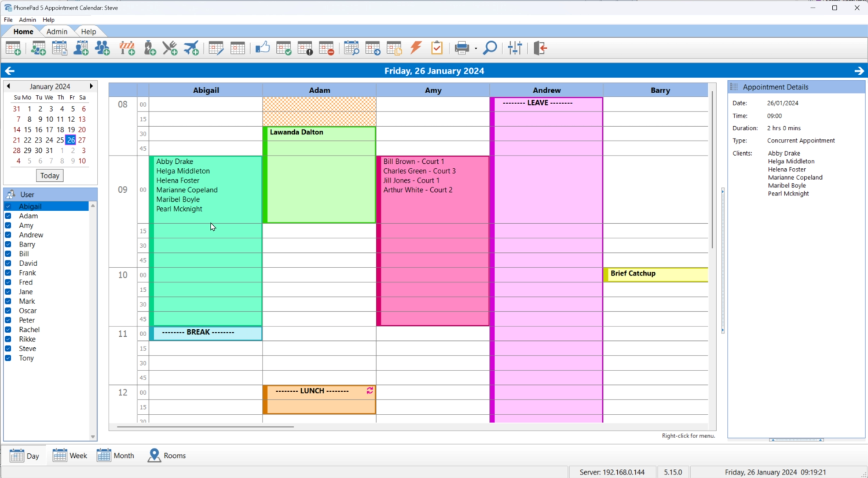Click the printer icon to print calendar
Image resolution: width=868 pixels, height=478 pixels.
pyautogui.click(x=462, y=48)
